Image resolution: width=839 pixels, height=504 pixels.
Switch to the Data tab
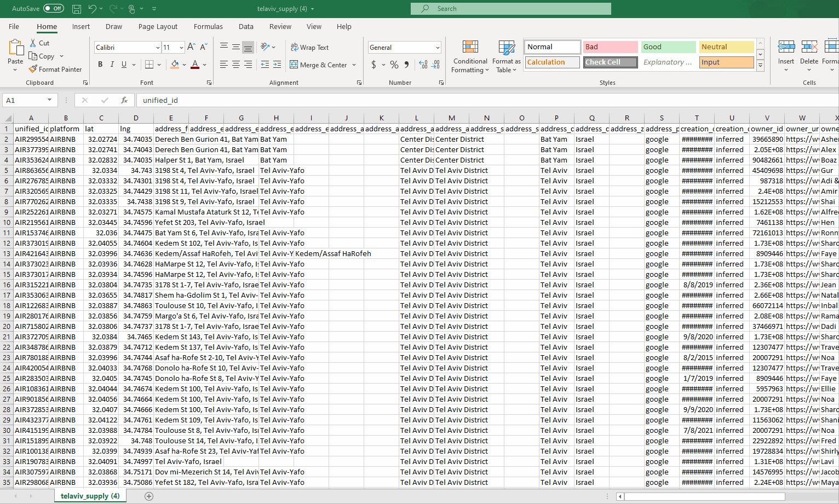246,26
